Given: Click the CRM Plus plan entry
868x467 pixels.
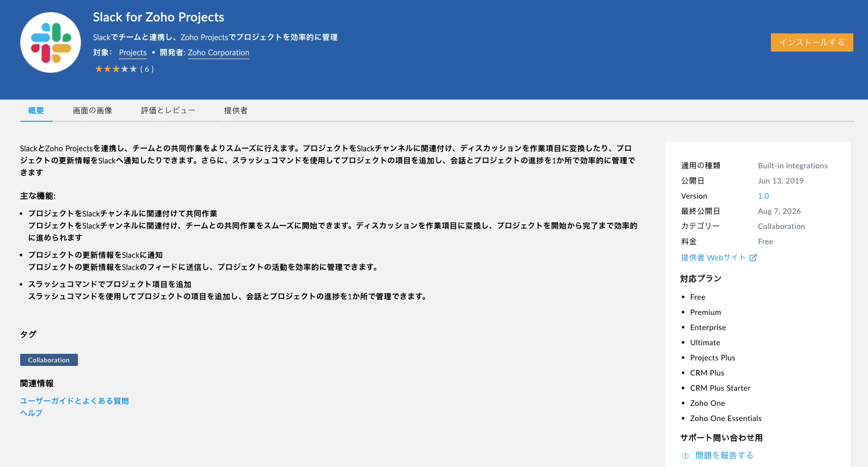Looking at the screenshot, I should tap(707, 373).
